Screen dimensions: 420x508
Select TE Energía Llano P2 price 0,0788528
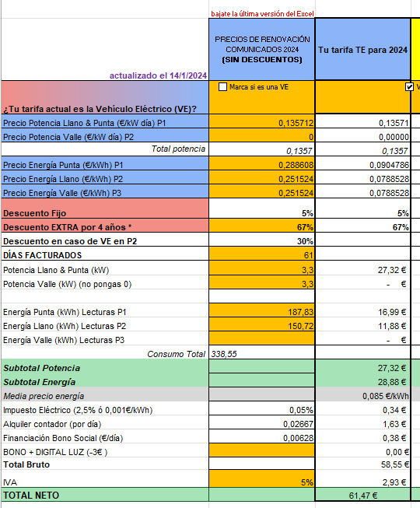[363, 179]
